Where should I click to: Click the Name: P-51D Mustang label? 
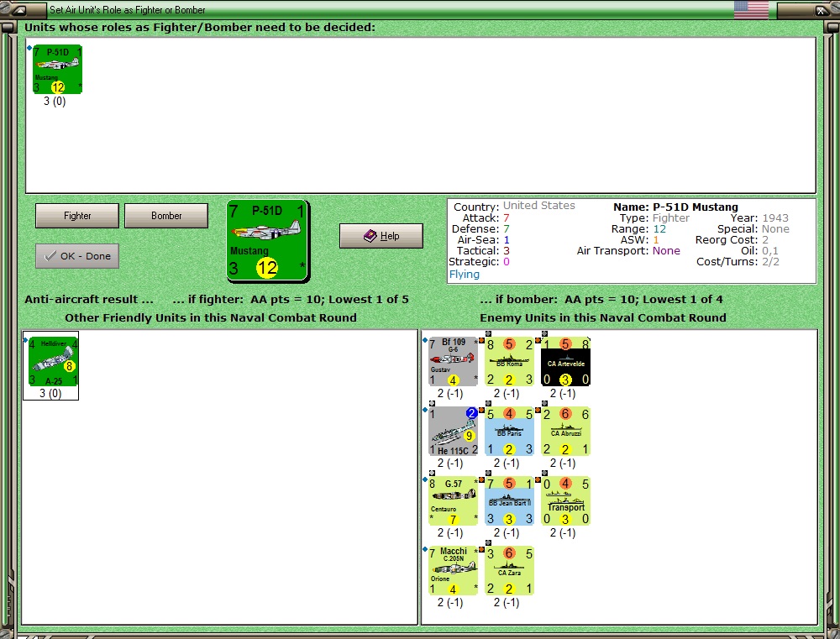coord(675,207)
